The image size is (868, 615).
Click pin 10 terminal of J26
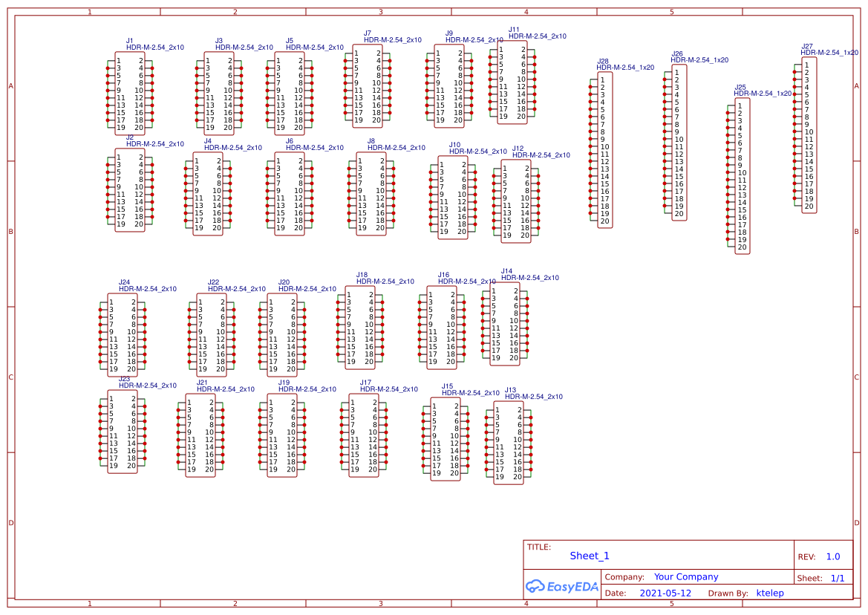665,140
